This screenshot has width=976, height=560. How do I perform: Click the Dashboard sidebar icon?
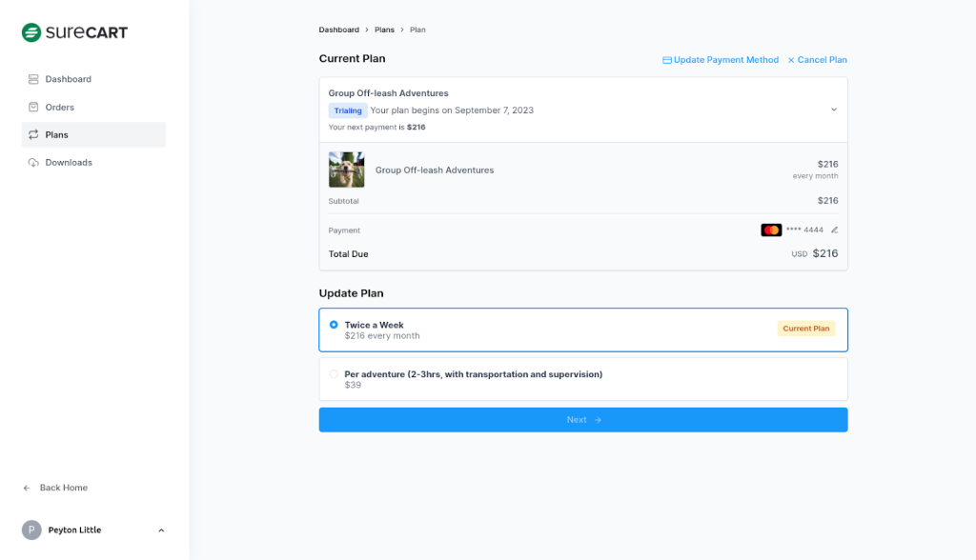coord(33,79)
